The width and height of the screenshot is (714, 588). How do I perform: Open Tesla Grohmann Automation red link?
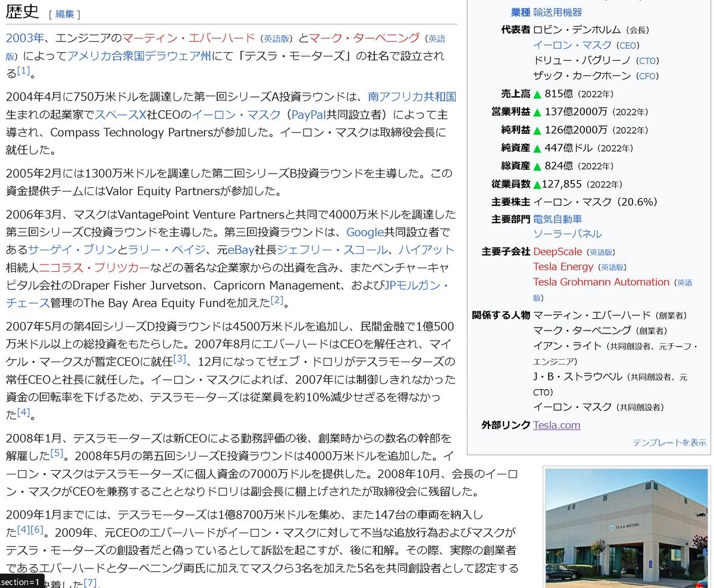coord(601,282)
